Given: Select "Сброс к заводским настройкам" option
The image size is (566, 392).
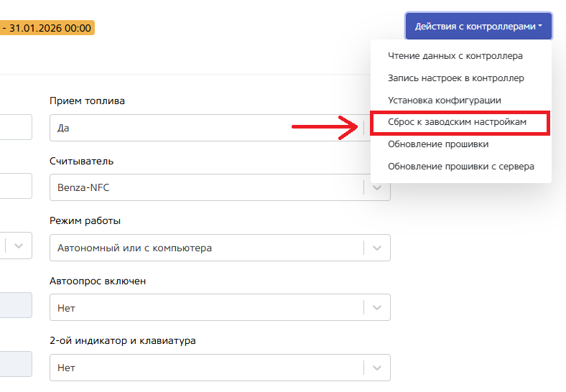Looking at the screenshot, I should click(x=457, y=123).
